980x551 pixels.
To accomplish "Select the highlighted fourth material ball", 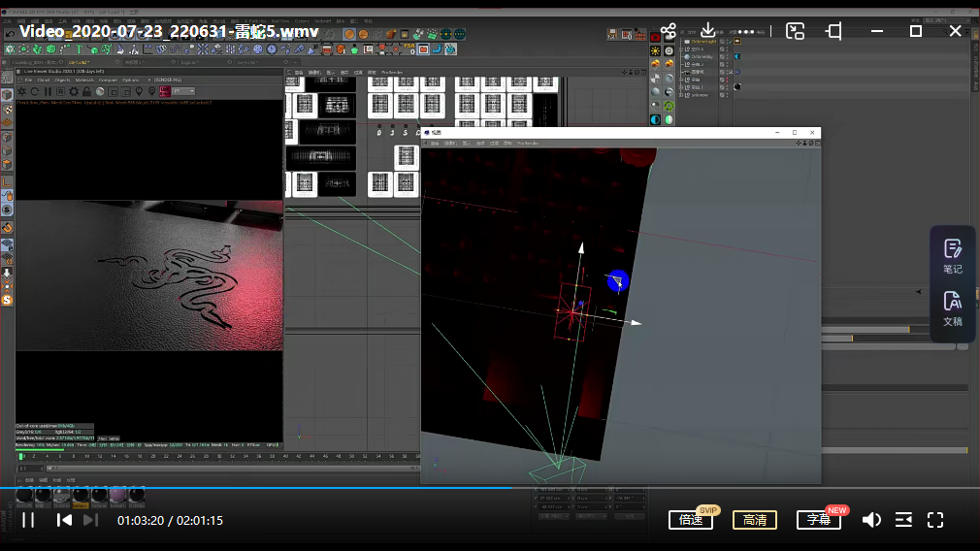I will click(80, 496).
